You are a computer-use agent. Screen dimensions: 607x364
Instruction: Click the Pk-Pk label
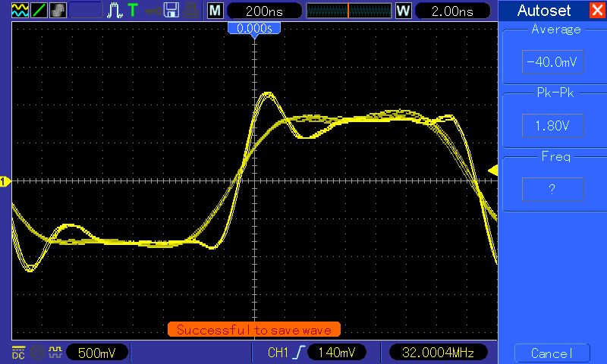point(555,93)
